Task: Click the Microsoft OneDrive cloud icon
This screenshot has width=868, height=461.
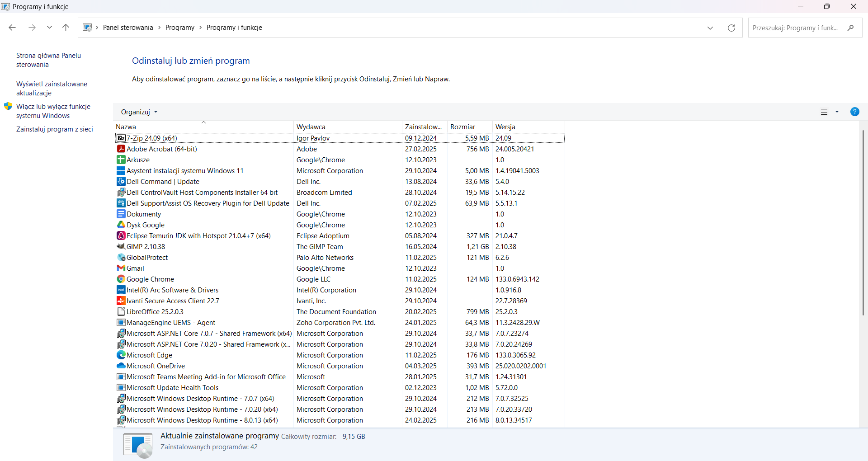Action: pos(121,366)
